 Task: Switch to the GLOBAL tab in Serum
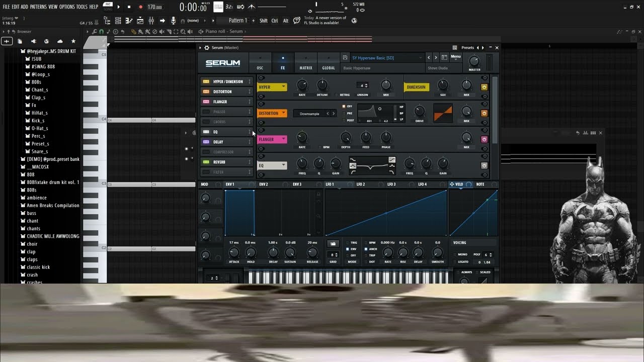(x=329, y=62)
